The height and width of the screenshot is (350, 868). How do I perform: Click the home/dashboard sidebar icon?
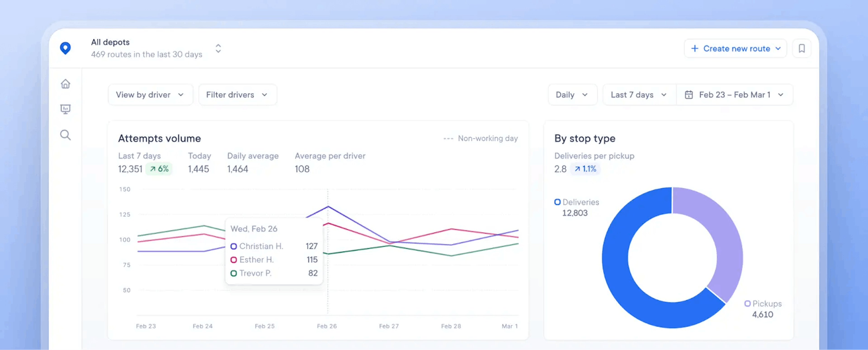point(67,84)
